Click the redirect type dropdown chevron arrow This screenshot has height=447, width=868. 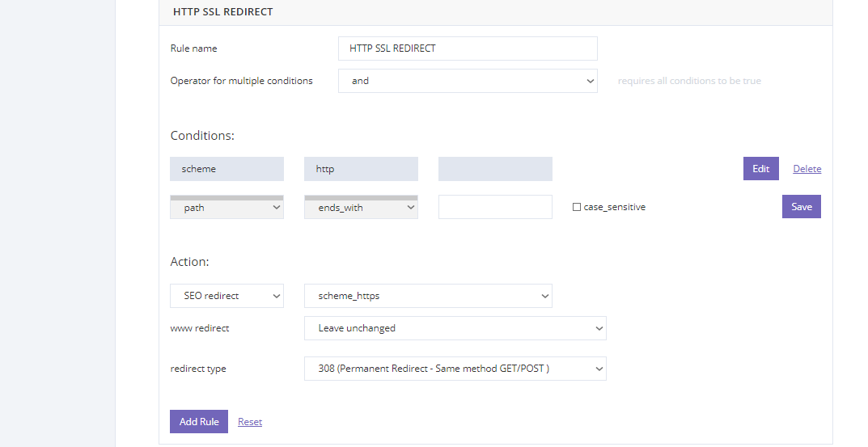[x=599, y=369]
